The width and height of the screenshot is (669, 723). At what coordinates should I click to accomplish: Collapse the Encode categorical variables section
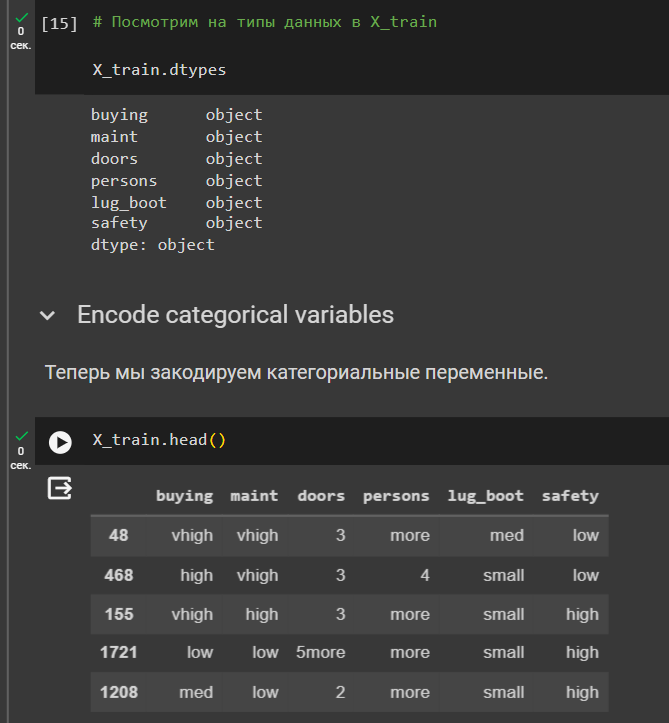47,316
